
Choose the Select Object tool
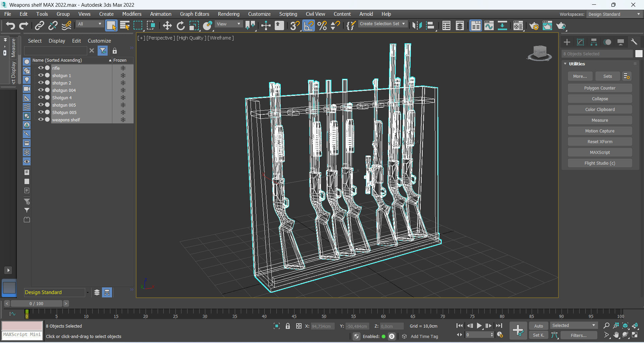tap(111, 26)
